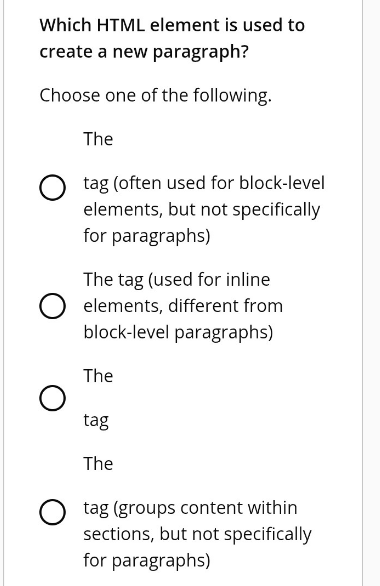The image size is (380, 586).
Task: Click 'block-level paragraphs)' text line
Action: pyautogui.click(x=178, y=333)
